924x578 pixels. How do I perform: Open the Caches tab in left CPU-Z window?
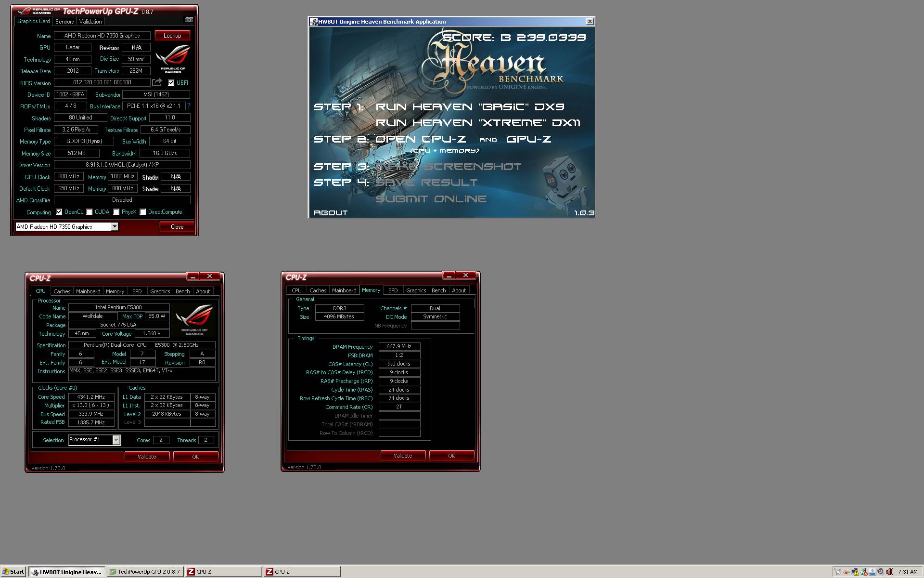click(62, 291)
